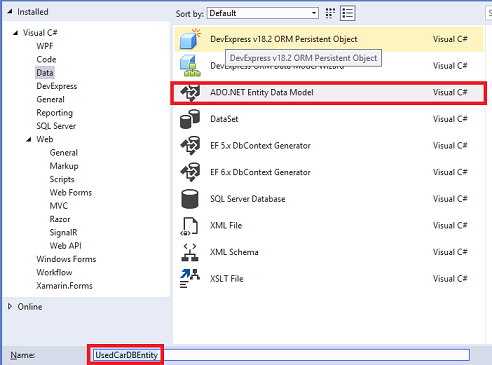Select Data category in tree

point(45,73)
